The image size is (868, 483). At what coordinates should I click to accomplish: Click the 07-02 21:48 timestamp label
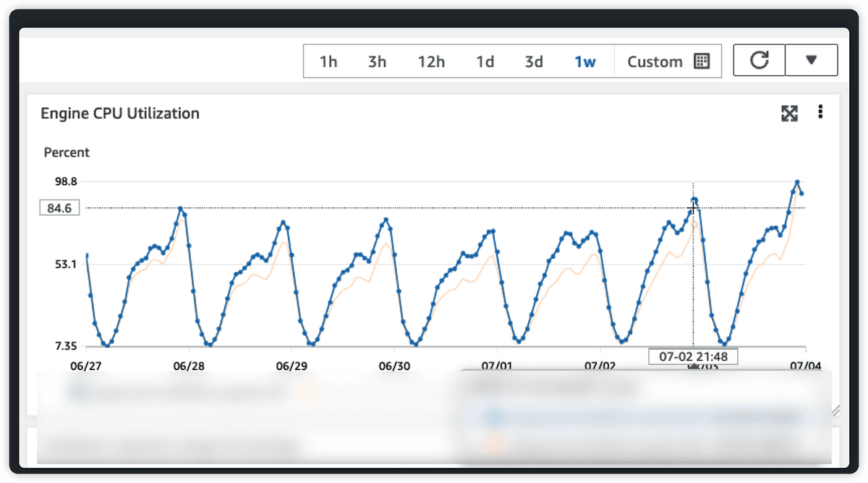point(693,356)
